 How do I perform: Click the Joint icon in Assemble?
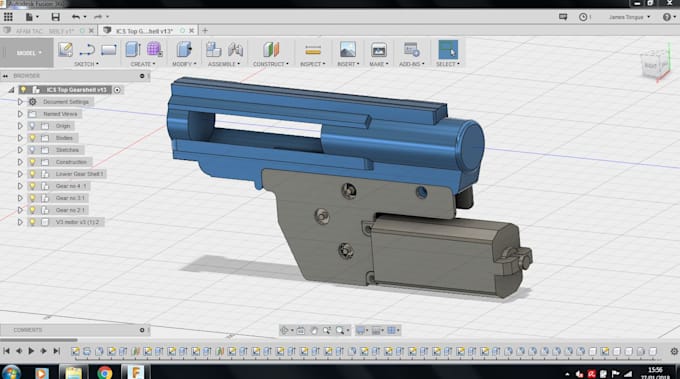coord(235,49)
